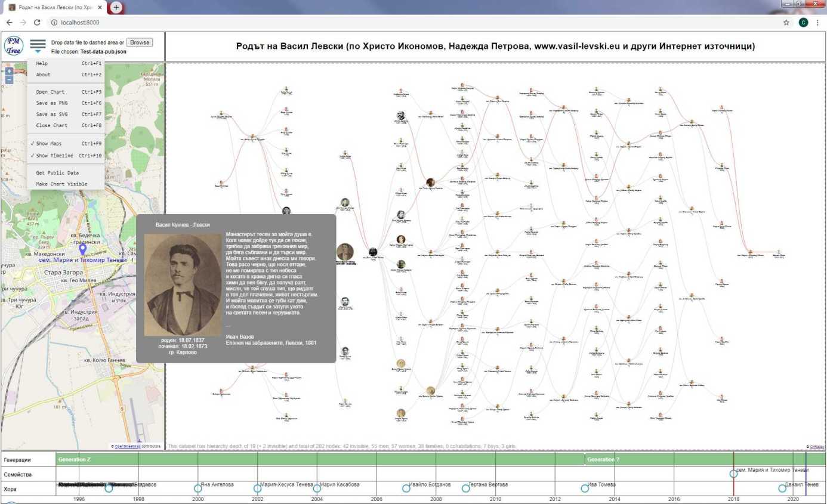Reload the page with the refresh icon
The image size is (827, 504).
point(37,22)
